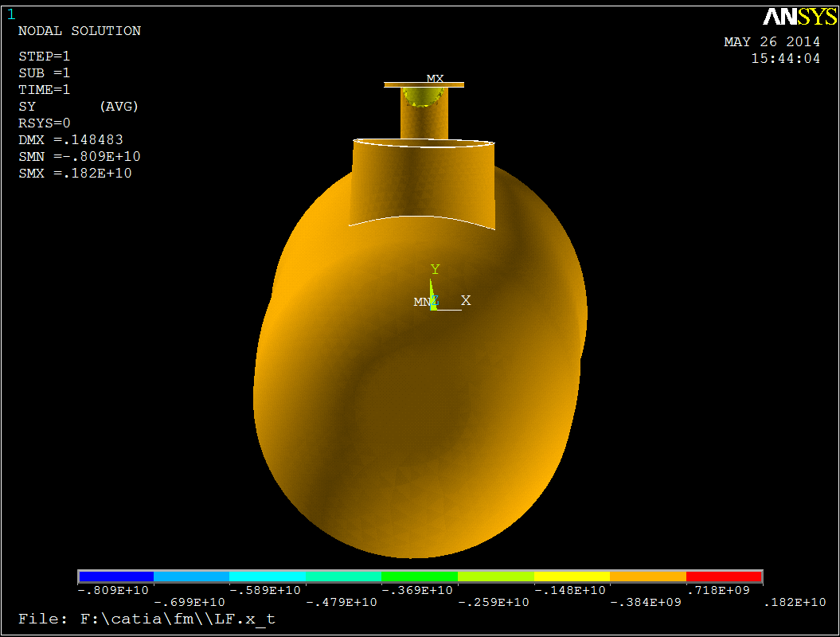840x637 pixels.
Task: Click the .718E+09 legend value
Action: click(x=718, y=590)
